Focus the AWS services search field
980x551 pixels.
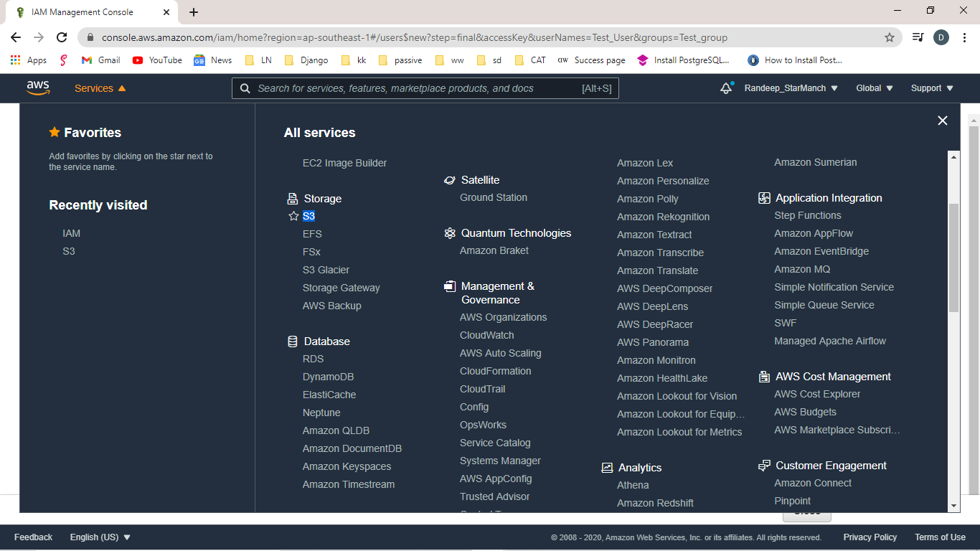425,88
